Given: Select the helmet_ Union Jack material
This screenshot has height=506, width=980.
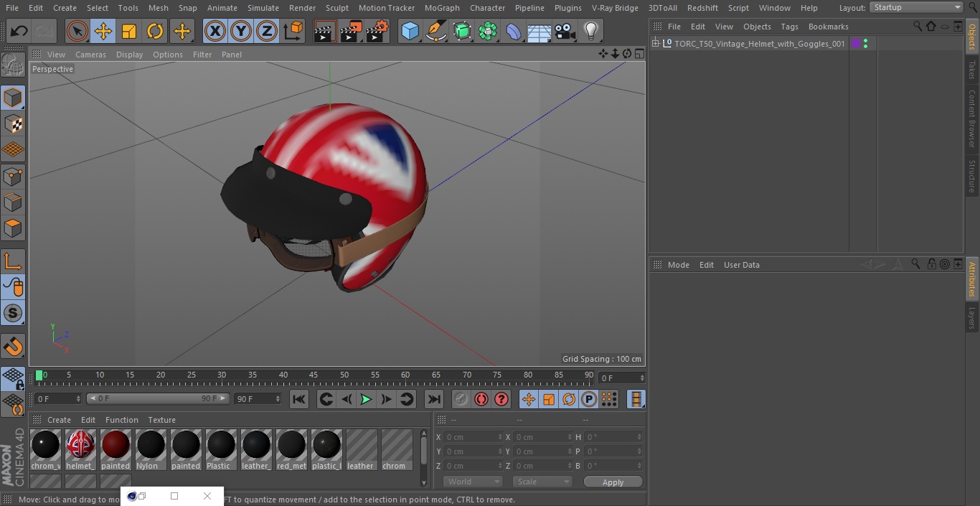Looking at the screenshot, I should [80, 450].
